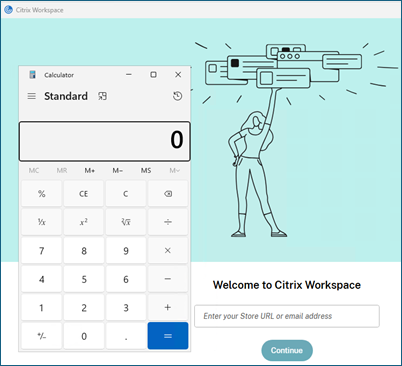Click the Citrix Workspace logo in title bar

pos(8,10)
